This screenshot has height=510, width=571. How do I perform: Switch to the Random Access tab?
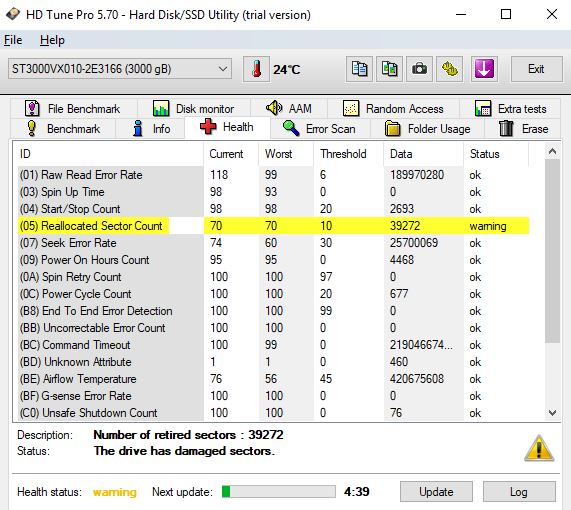(393, 109)
